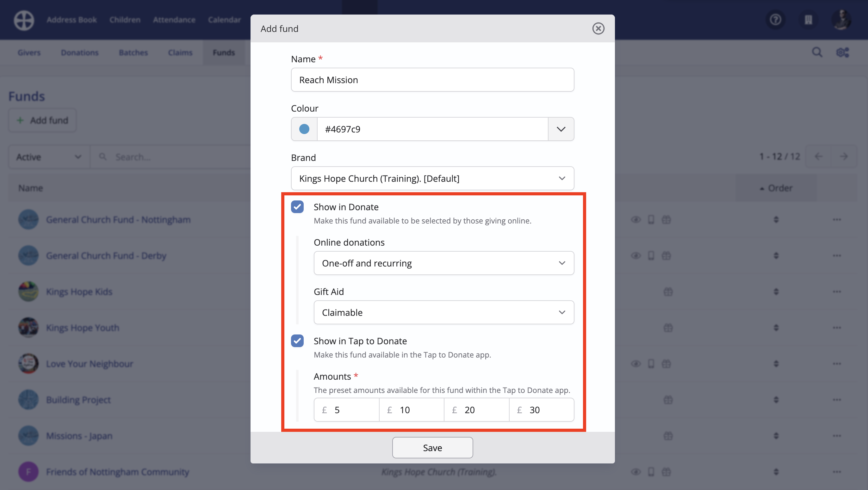The height and width of the screenshot is (490, 868).
Task: Click eye icon for Love Your Neighbour
Action: pos(635,364)
